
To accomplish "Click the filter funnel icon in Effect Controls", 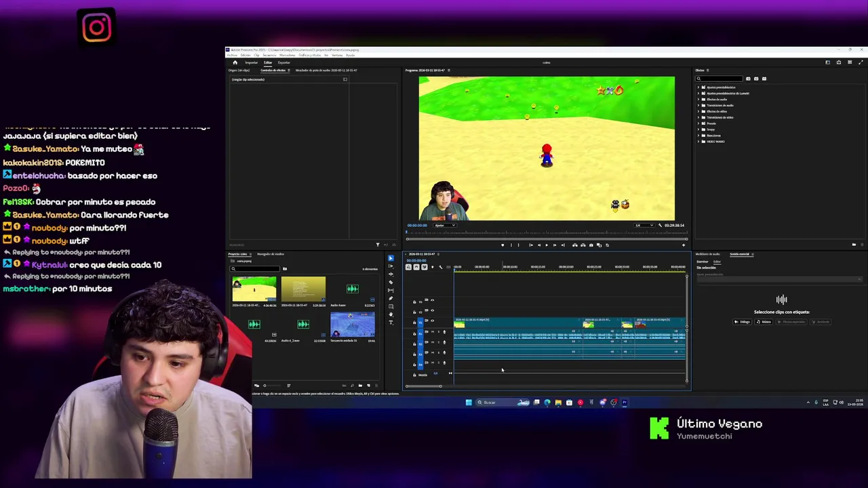I will pyautogui.click(x=378, y=245).
